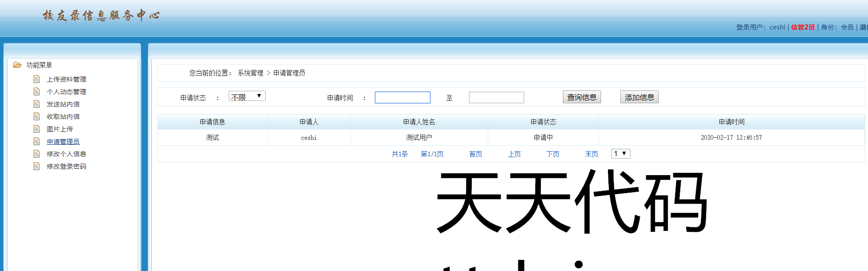Image resolution: width=868 pixels, height=271 pixels.
Task: Click the document icon beside 修改个人信息
Action: [37, 154]
